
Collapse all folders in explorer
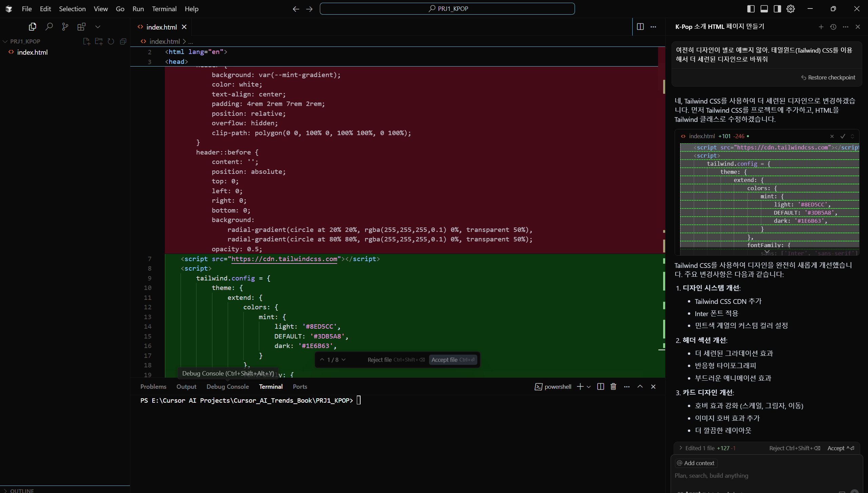123,41
